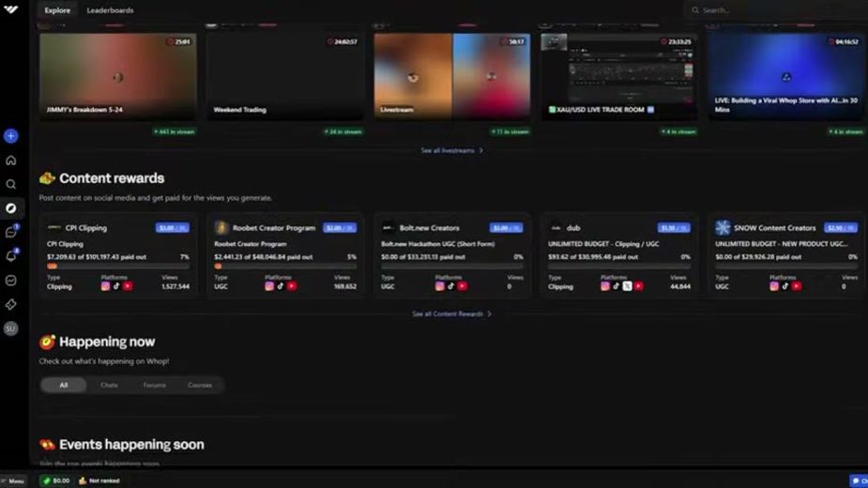Click the Not ranked status button
Image resolution: width=868 pixels, height=488 pixels.
point(99,480)
